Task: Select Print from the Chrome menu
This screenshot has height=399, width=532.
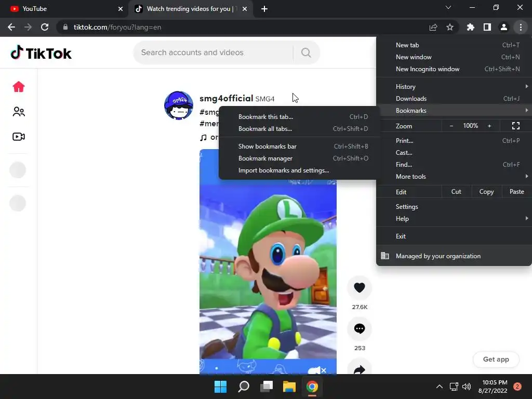Action: (x=454, y=140)
